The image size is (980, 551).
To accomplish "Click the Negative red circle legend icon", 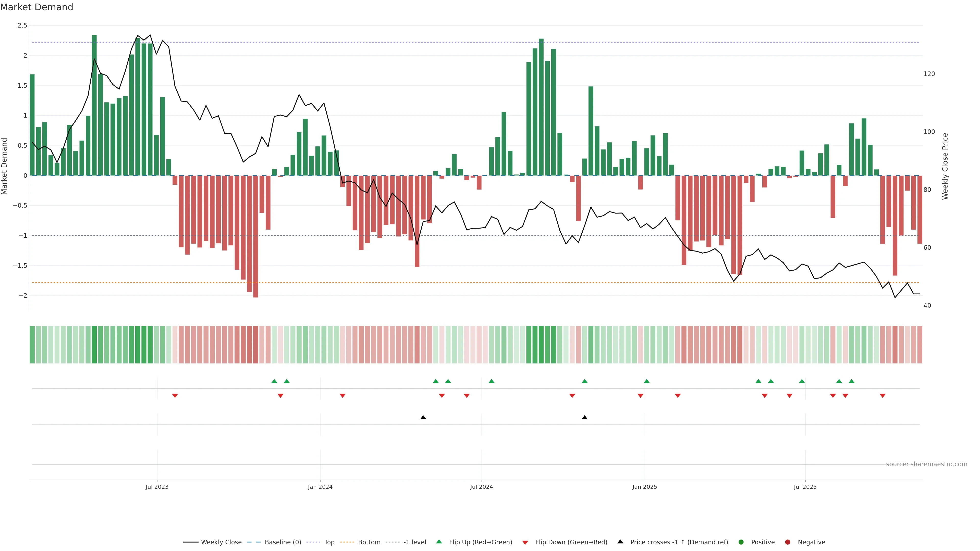I will point(788,542).
